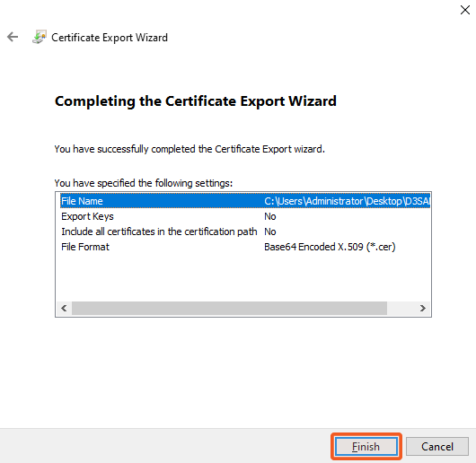Select the Include all certificates row
476x463 pixels.
[245, 231]
